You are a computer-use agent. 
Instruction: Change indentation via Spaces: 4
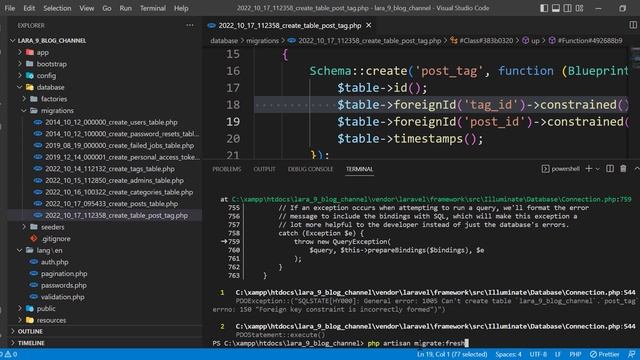point(508,354)
